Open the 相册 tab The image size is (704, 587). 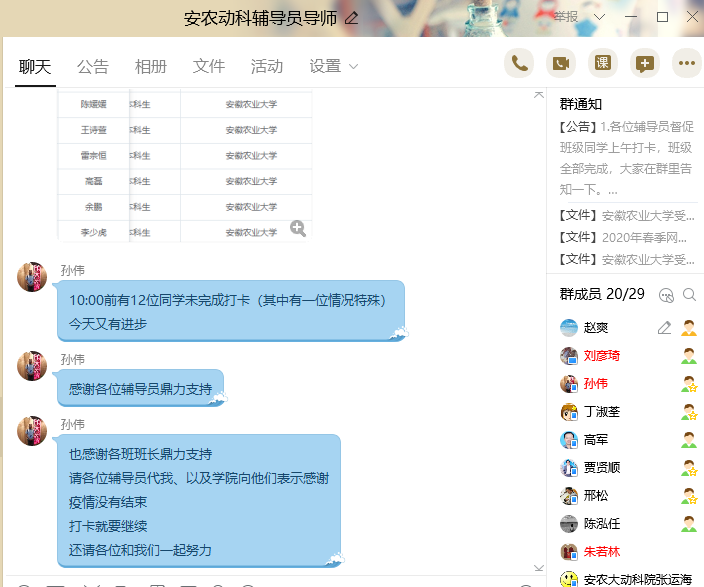pyautogui.click(x=151, y=67)
